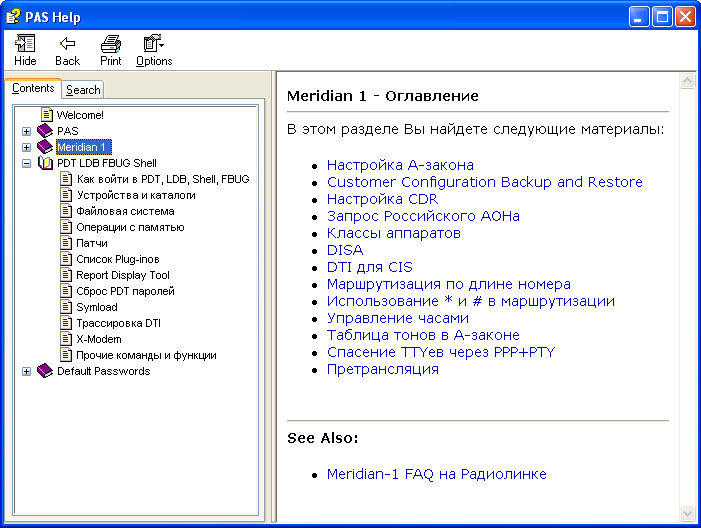The image size is (701, 528).
Task: Click the Welcome! page icon
Action: (x=46, y=114)
